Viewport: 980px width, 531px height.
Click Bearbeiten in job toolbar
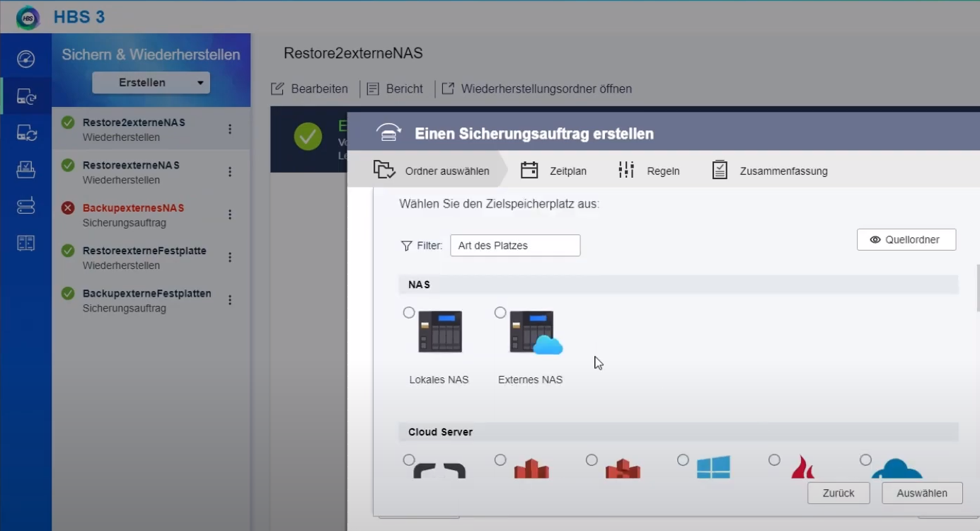tap(310, 89)
